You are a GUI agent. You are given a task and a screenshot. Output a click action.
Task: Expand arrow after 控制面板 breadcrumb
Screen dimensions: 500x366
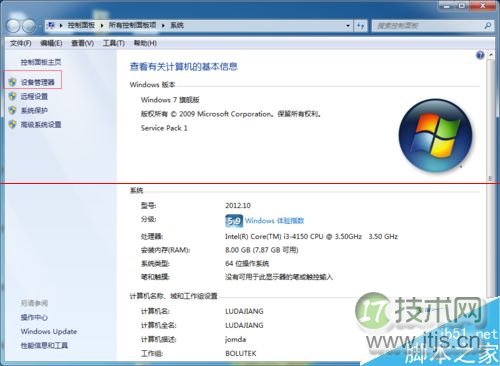coord(102,26)
